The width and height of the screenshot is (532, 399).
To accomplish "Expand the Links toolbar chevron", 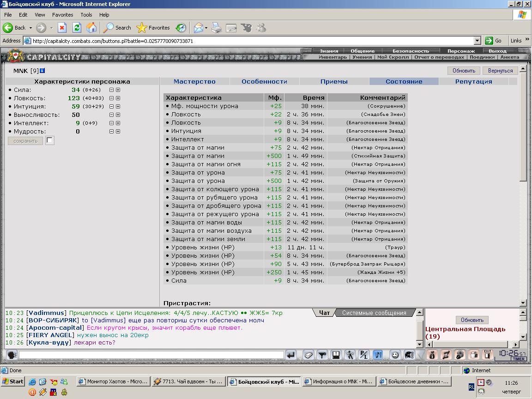I will (x=527, y=39).
